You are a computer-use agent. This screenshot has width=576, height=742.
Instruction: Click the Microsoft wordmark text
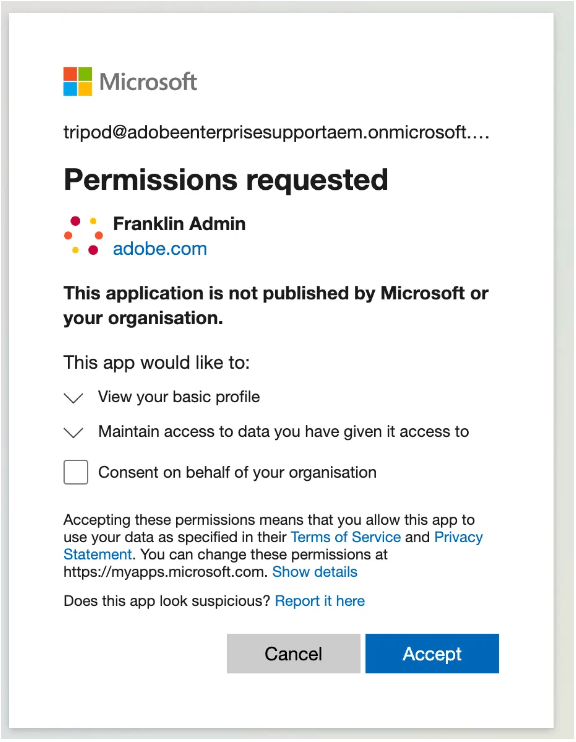point(148,81)
